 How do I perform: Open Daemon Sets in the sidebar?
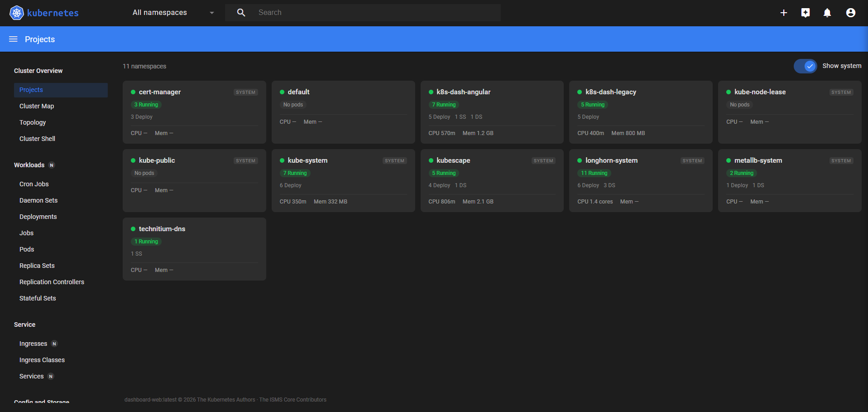pyautogui.click(x=38, y=200)
